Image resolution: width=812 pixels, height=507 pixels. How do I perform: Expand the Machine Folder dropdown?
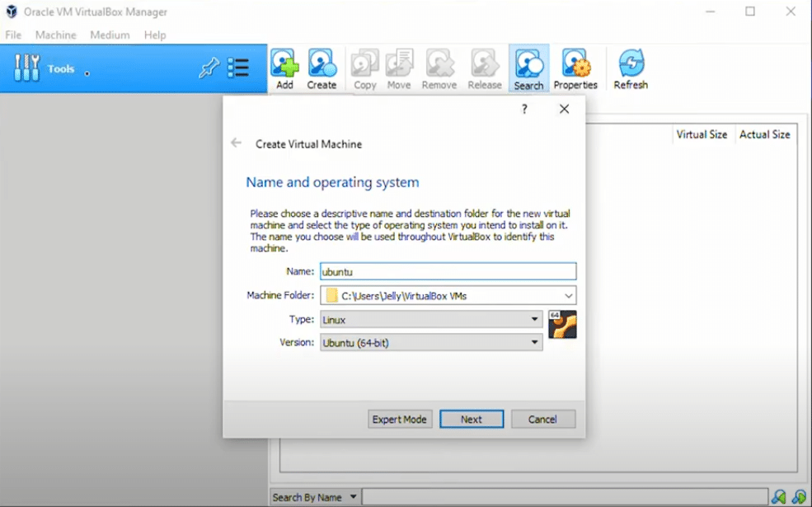568,295
